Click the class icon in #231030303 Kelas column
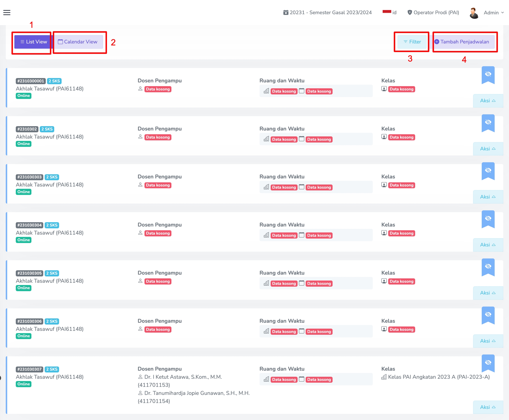 coord(384,185)
